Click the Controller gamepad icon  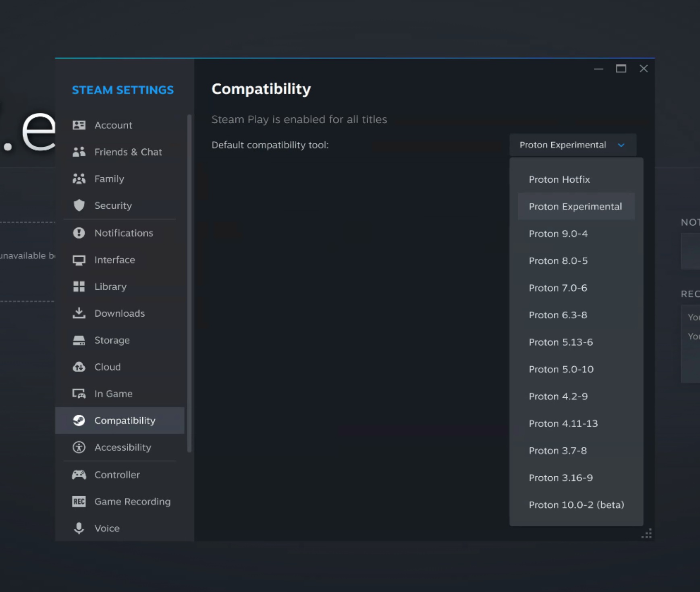pyautogui.click(x=79, y=475)
